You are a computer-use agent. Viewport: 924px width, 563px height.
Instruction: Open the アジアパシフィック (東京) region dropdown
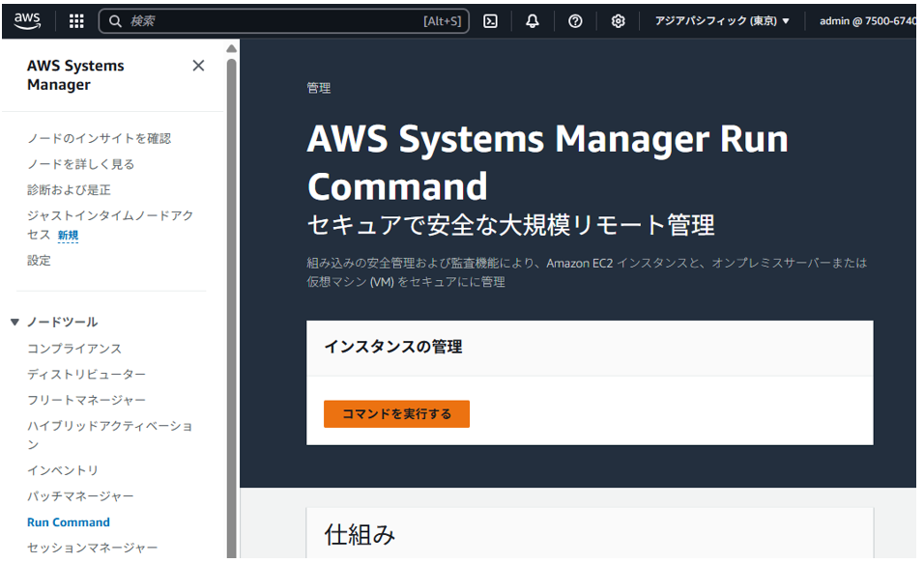(722, 21)
